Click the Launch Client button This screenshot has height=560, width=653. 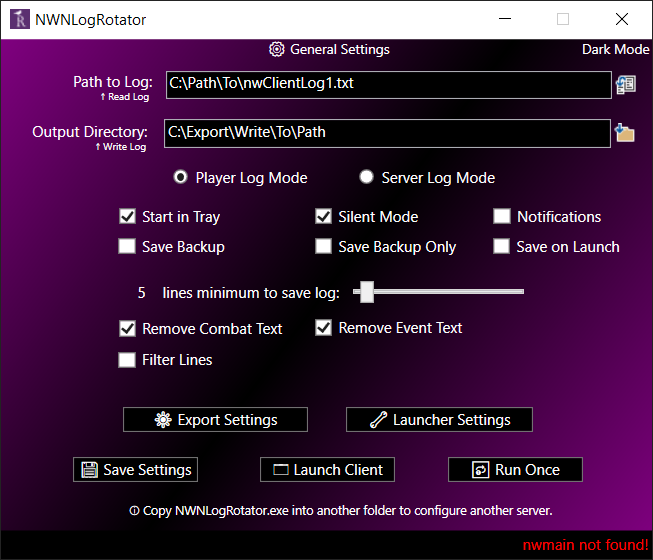(x=327, y=470)
